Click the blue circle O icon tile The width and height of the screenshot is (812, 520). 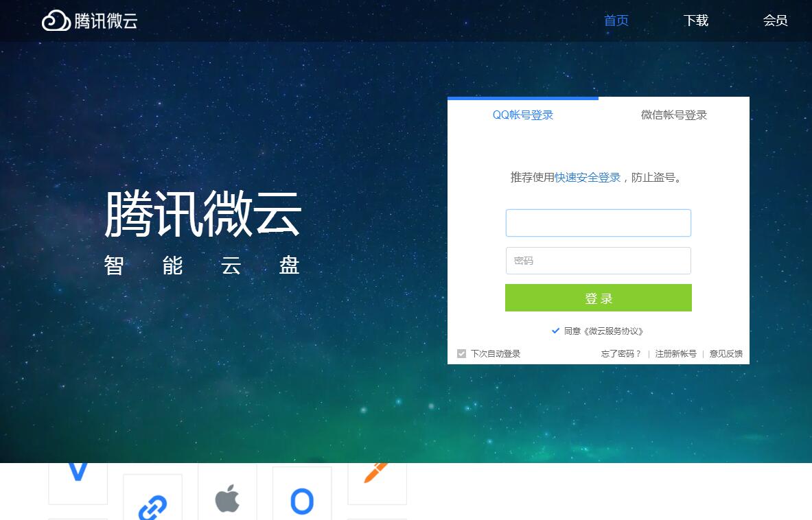[x=302, y=493]
